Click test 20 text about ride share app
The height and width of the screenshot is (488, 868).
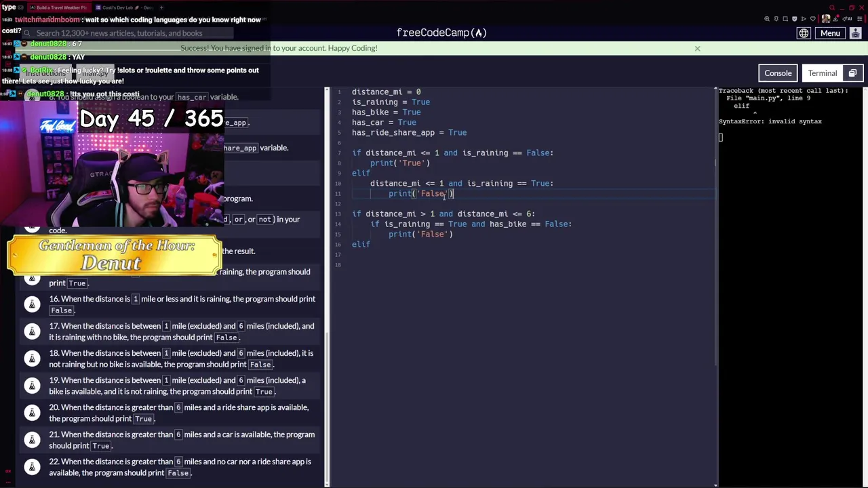click(x=179, y=413)
